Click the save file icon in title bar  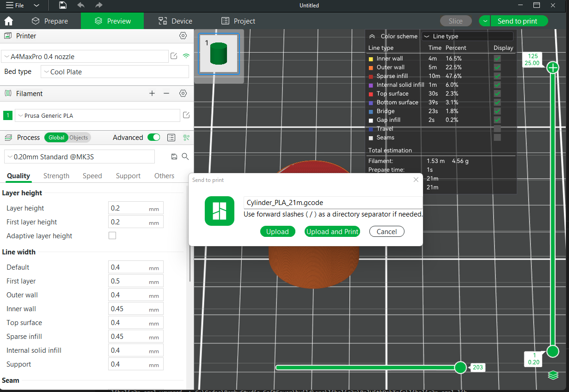63,6
